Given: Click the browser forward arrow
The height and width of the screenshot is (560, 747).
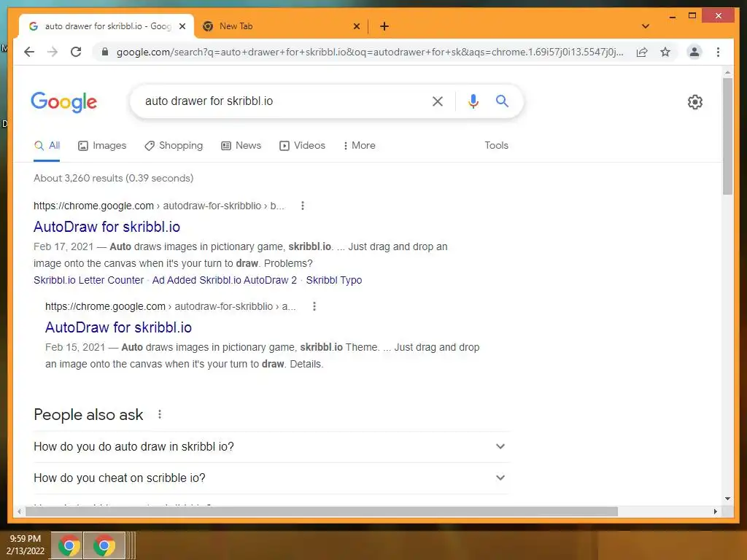Looking at the screenshot, I should pyautogui.click(x=53, y=52).
